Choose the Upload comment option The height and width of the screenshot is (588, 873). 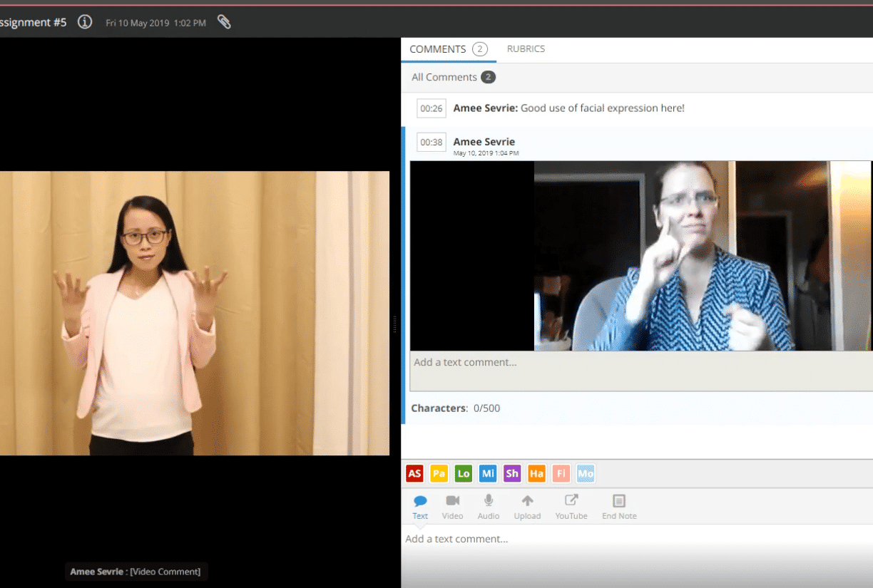527,507
